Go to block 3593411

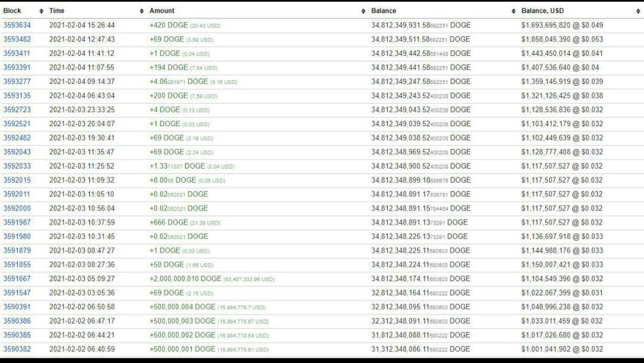[x=17, y=54]
